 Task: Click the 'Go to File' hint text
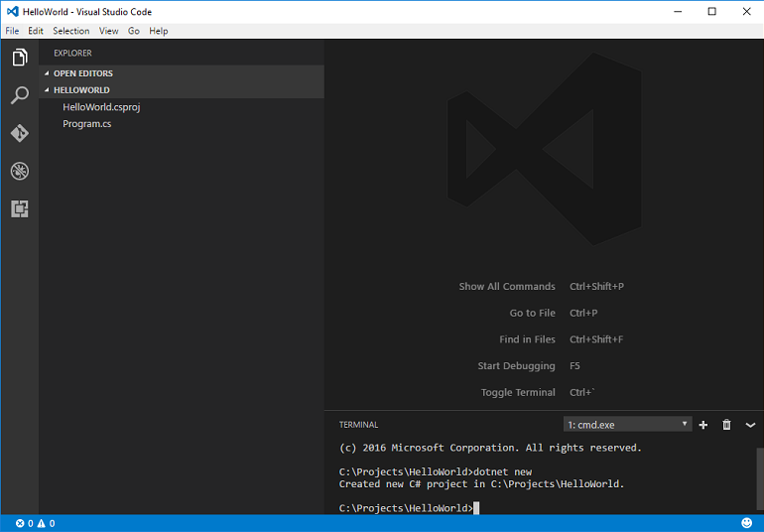point(532,313)
